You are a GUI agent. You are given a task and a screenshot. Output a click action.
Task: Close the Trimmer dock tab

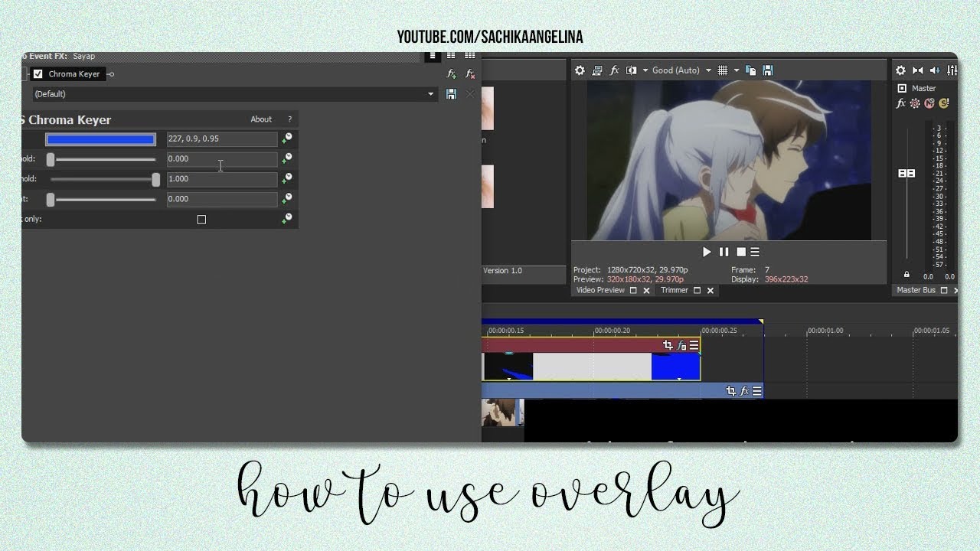click(x=710, y=291)
